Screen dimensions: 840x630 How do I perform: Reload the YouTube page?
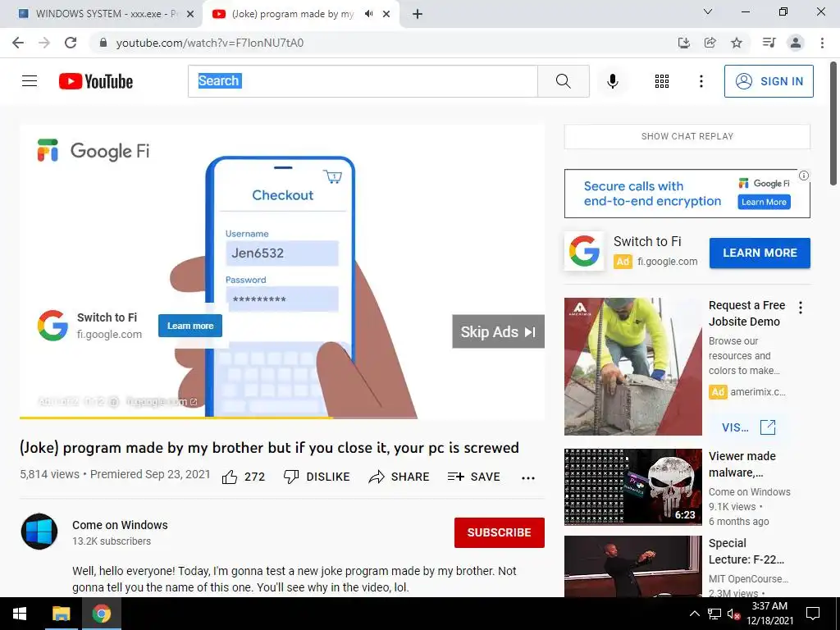click(71, 43)
